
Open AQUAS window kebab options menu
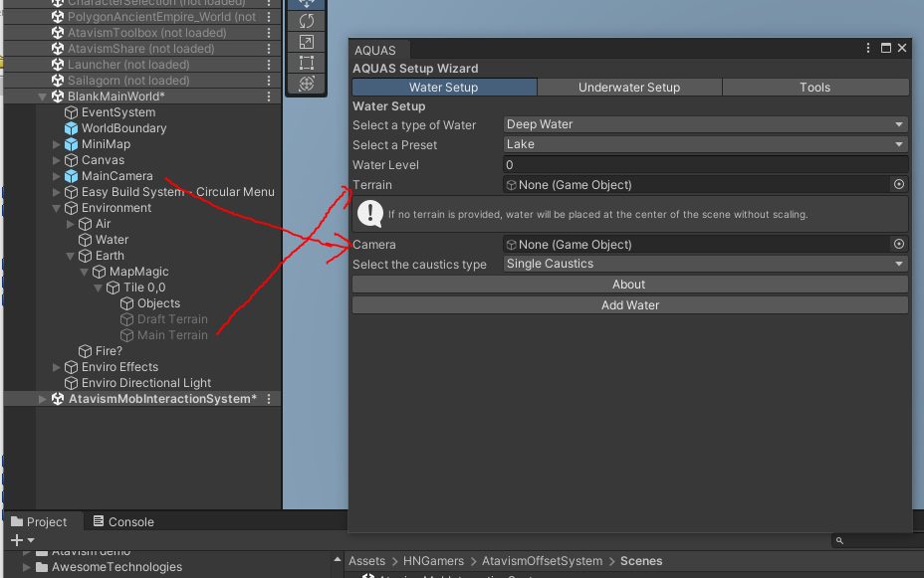tap(868, 48)
